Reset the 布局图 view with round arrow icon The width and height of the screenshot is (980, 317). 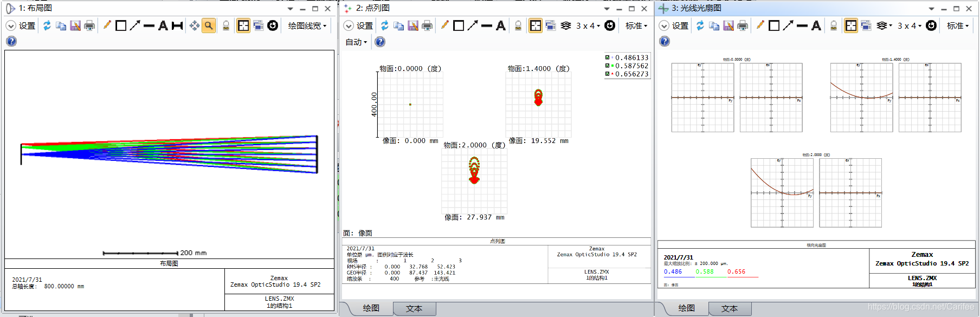coord(273,25)
